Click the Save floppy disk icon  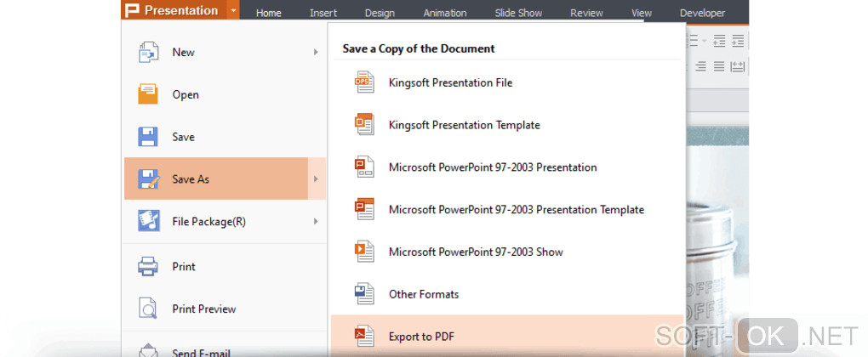[x=148, y=137]
